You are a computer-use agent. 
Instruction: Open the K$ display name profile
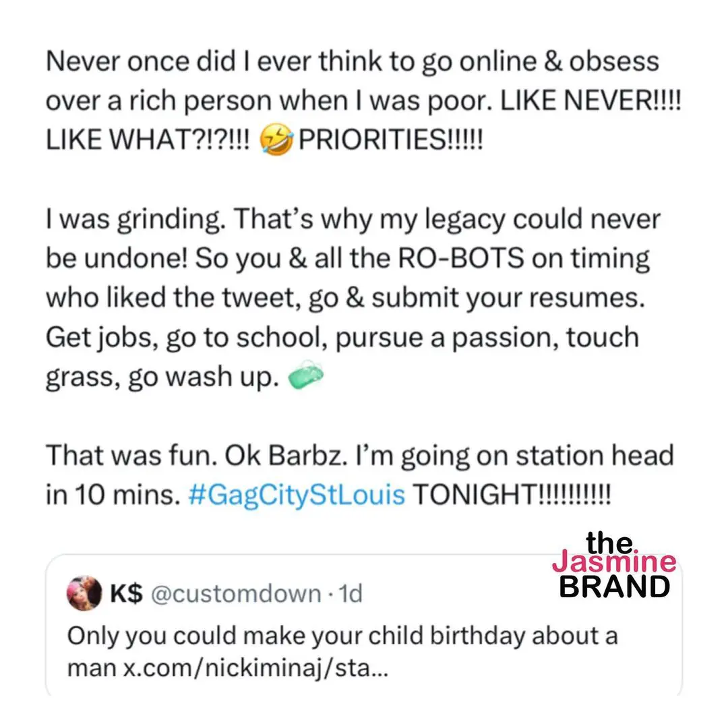[x=125, y=594]
